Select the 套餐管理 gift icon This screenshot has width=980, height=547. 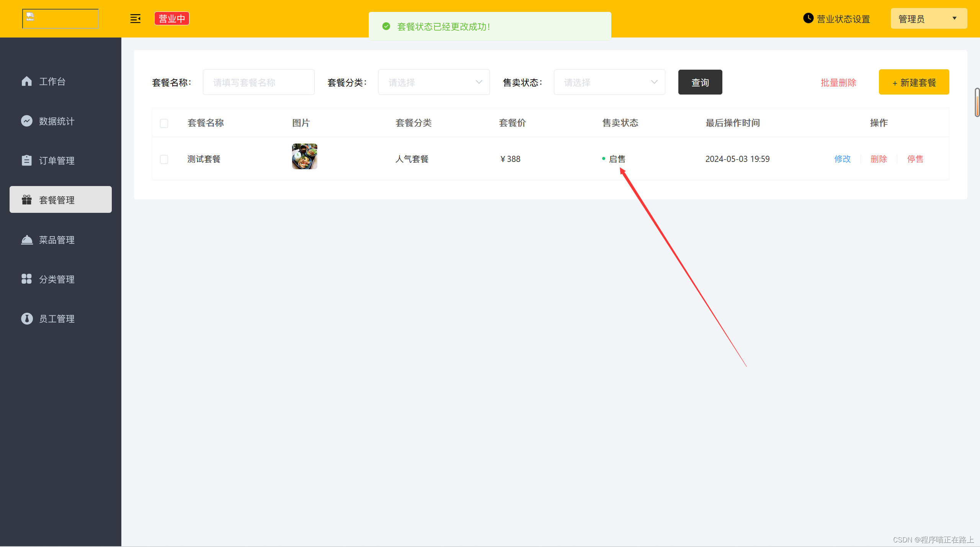pyautogui.click(x=26, y=199)
